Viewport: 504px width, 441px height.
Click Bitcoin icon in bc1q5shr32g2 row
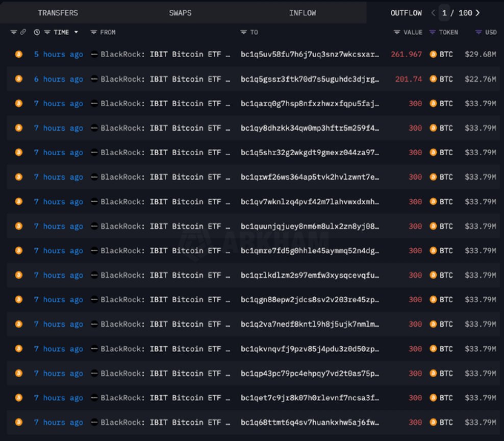pyautogui.click(x=19, y=152)
